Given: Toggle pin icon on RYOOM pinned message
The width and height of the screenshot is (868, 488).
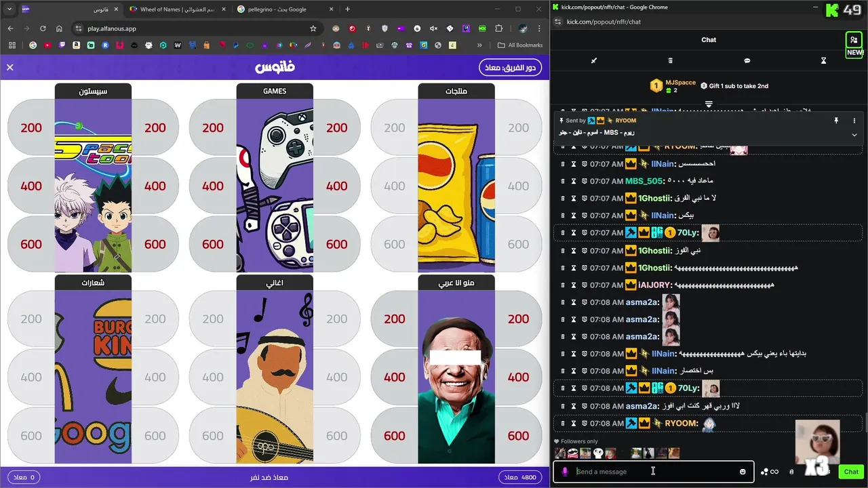Looking at the screenshot, I should (x=836, y=121).
